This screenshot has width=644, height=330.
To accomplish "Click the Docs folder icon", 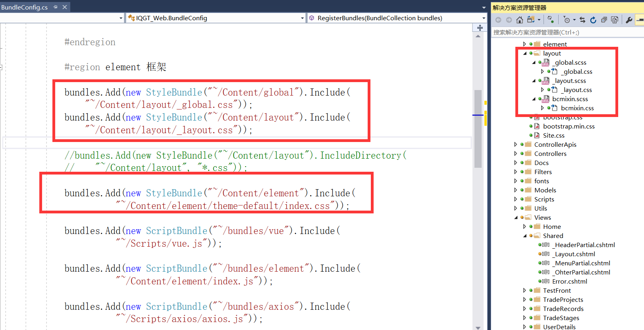I will (528, 163).
